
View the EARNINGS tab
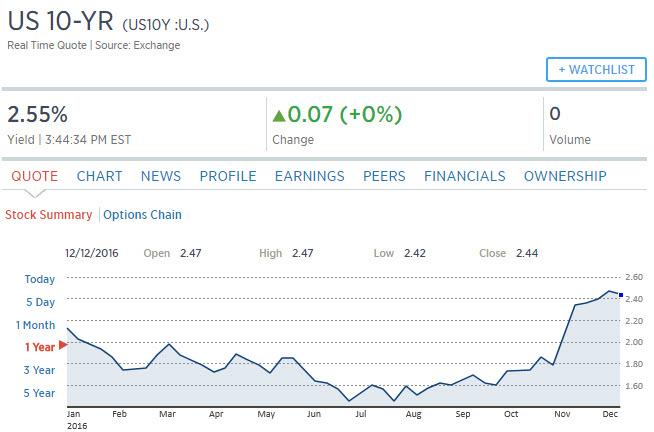tap(309, 176)
